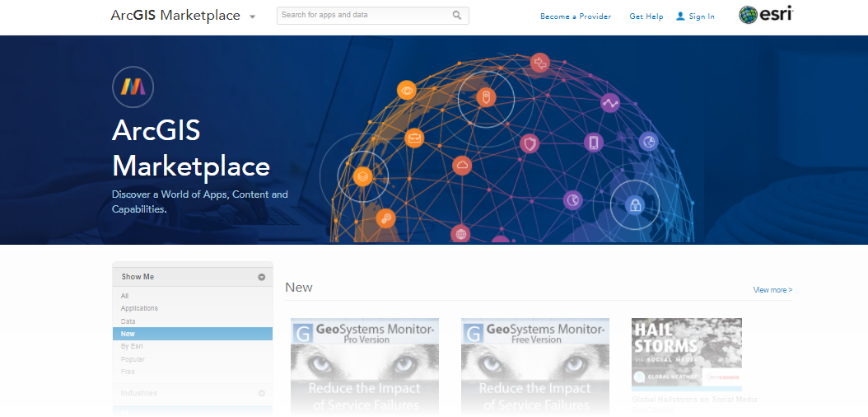Viewport: 868px width, 417px height.
Task: Click the blue padlock icon on globe
Action: [x=634, y=205]
